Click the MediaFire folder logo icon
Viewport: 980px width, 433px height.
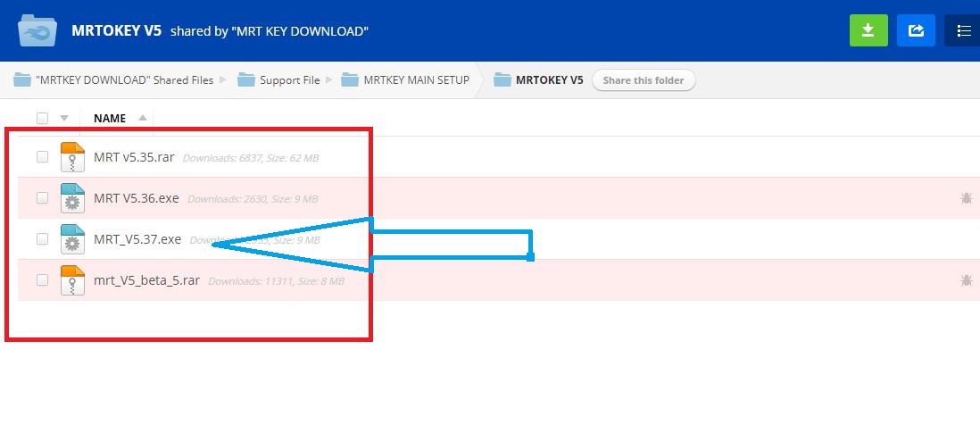(x=37, y=30)
